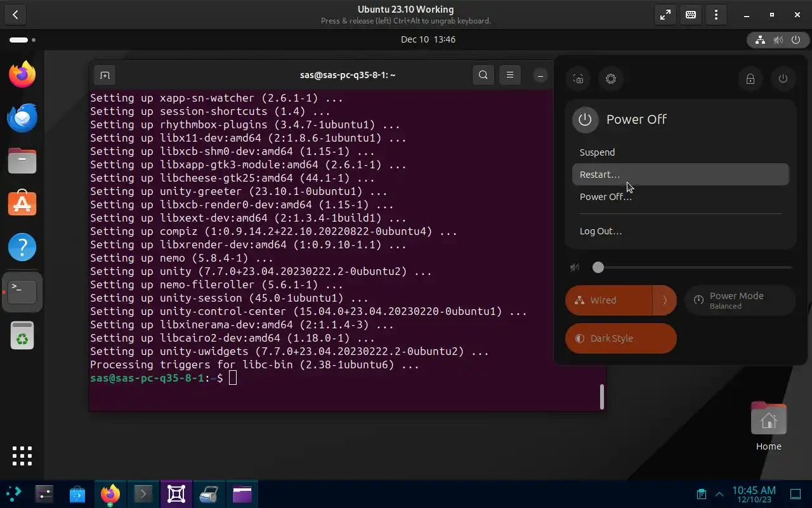Open the store bag icon on host taskbar
Screen dimensions: 812x508
click(77, 493)
